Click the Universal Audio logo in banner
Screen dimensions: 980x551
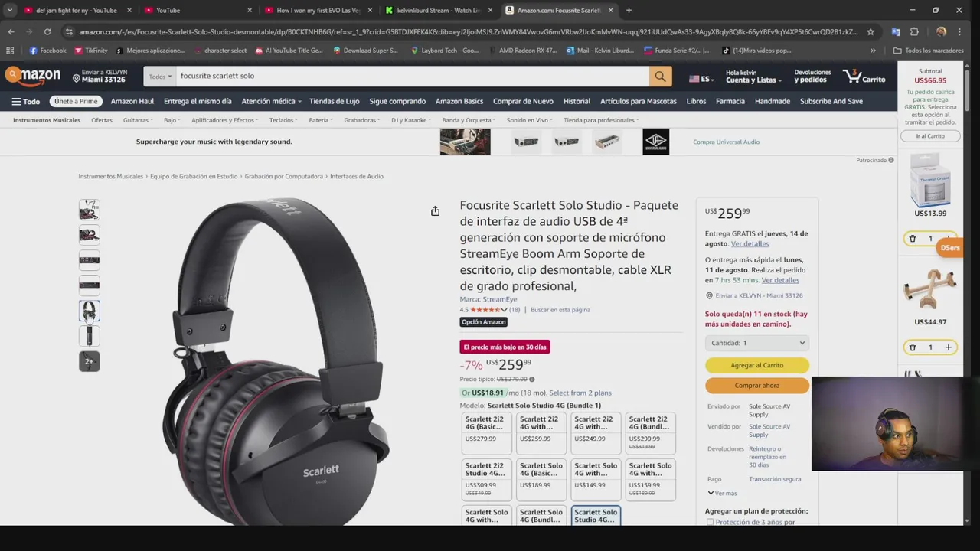655,142
